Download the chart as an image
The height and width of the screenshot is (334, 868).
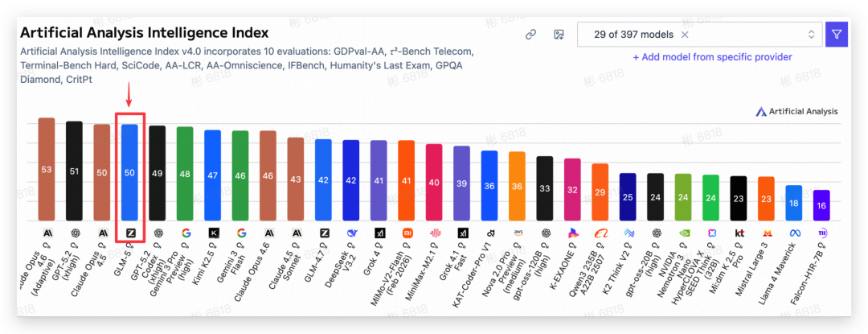(559, 35)
